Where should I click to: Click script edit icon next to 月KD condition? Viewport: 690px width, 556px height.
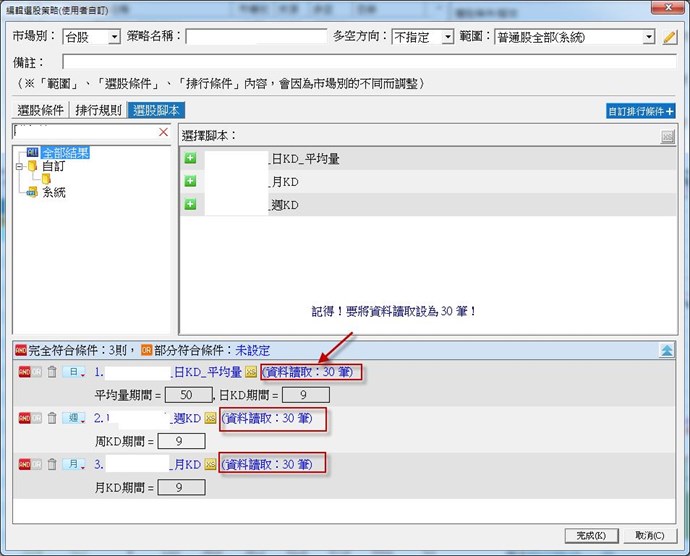click(x=211, y=464)
